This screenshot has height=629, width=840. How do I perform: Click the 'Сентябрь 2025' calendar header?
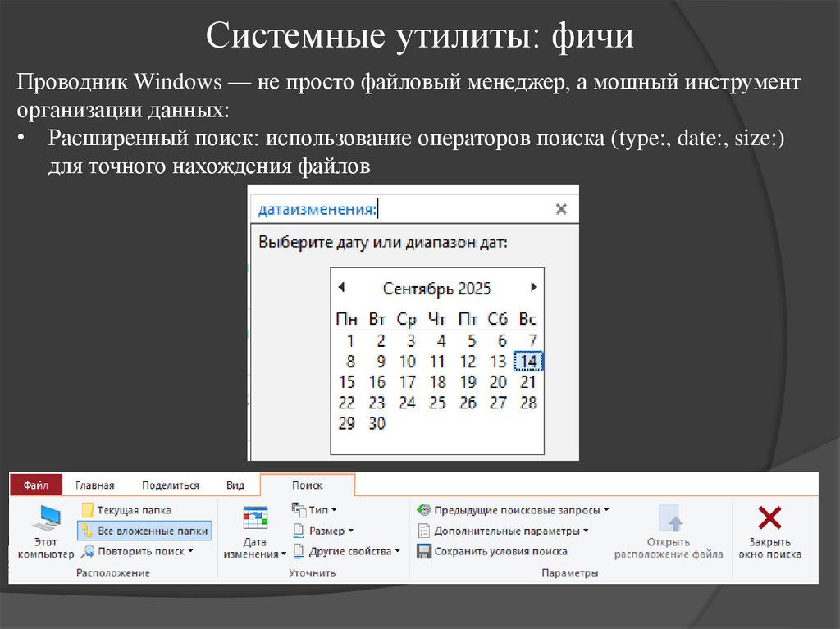tap(439, 288)
